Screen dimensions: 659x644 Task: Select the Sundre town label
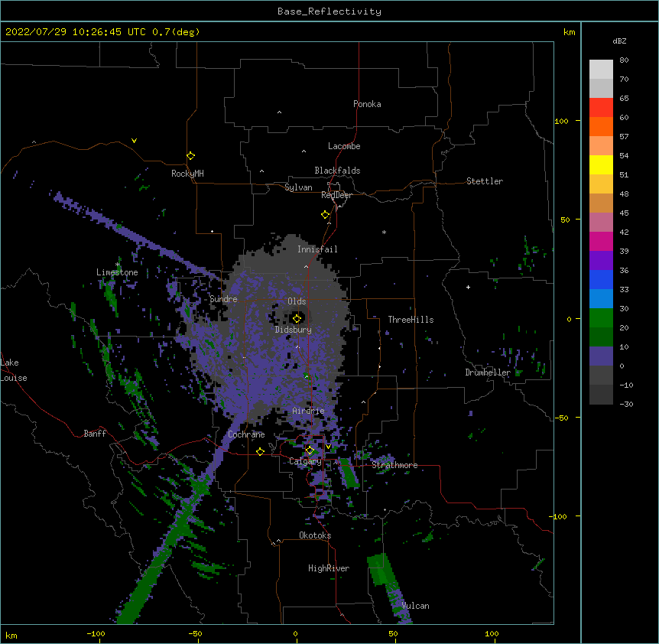click(x=223, y=299)
